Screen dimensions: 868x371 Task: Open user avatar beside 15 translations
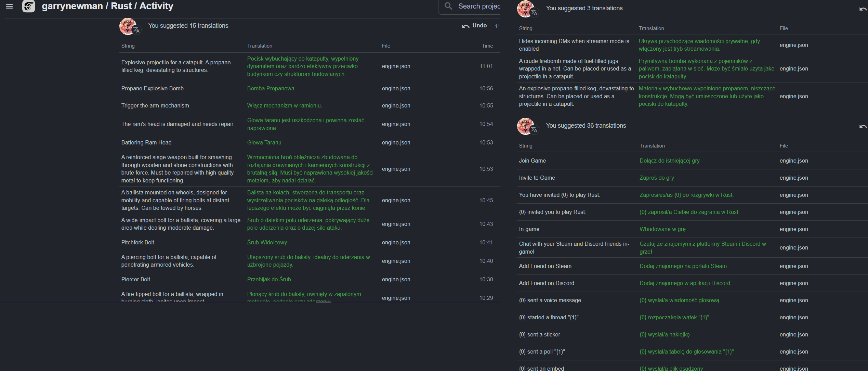tap(129, 26)
